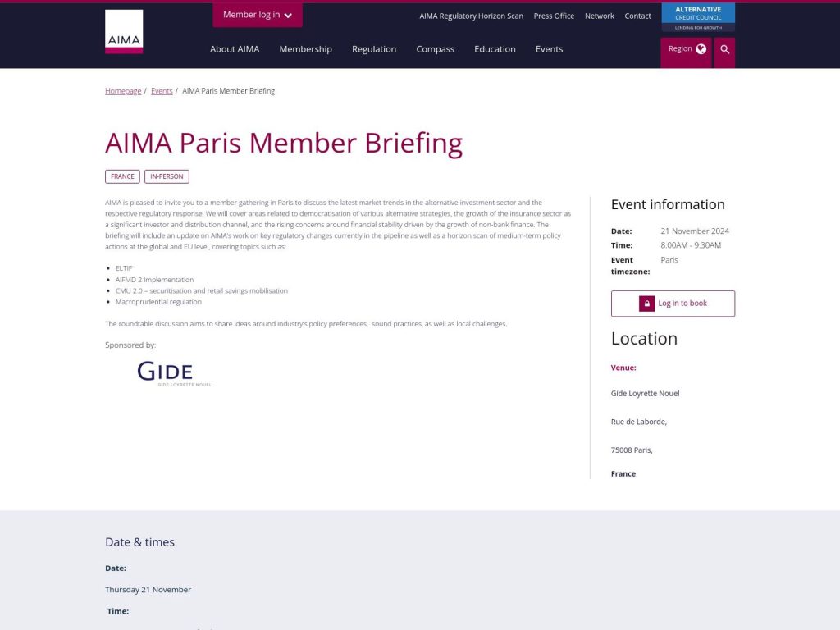Click the globe icon in the Region selector
The height and width of the screenshot is (630, 840).
coord(701,48)
